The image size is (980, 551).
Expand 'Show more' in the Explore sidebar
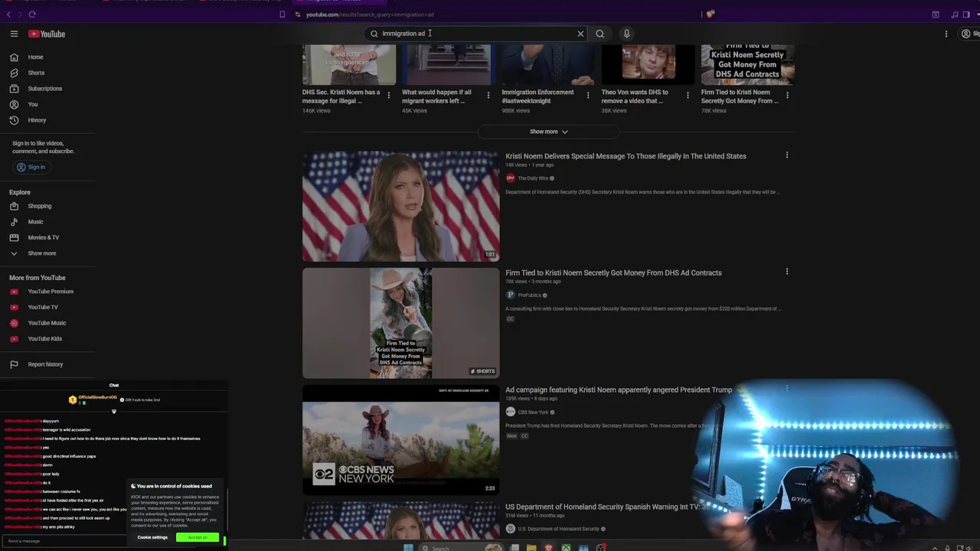tap(41, 253)
